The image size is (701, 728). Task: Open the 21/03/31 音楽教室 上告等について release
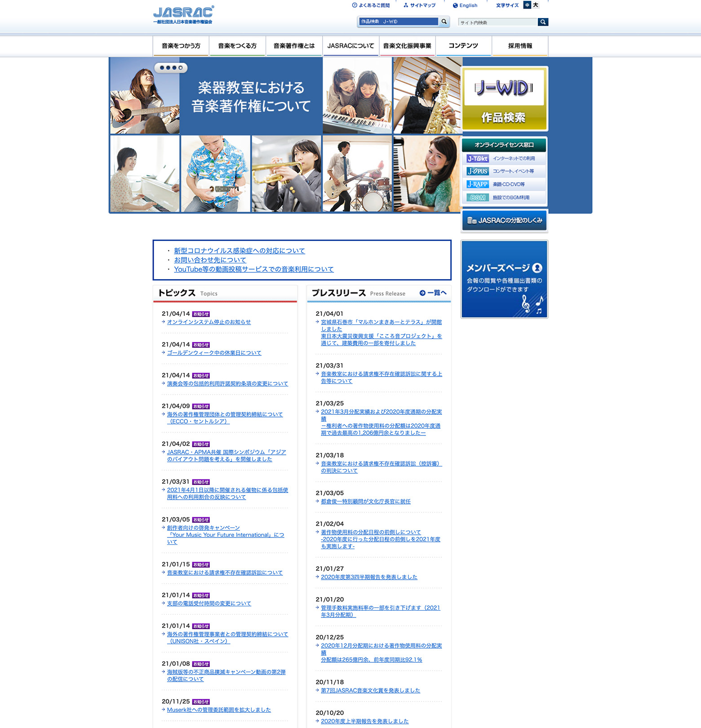[382, 377]
